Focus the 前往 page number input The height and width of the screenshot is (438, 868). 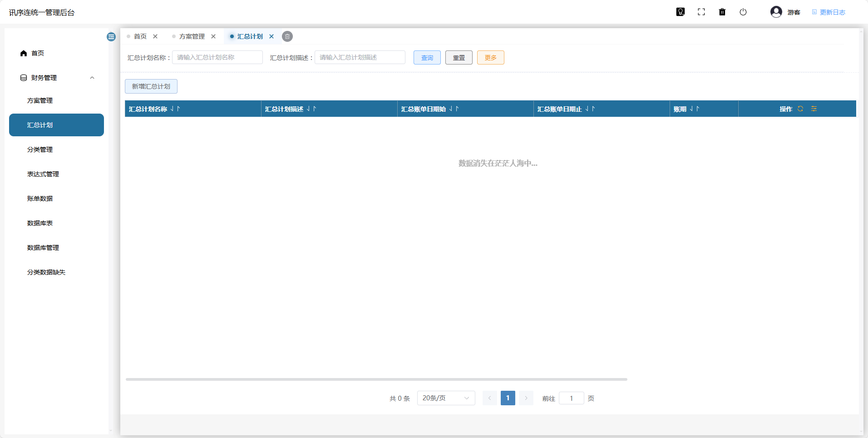[572, 398]
